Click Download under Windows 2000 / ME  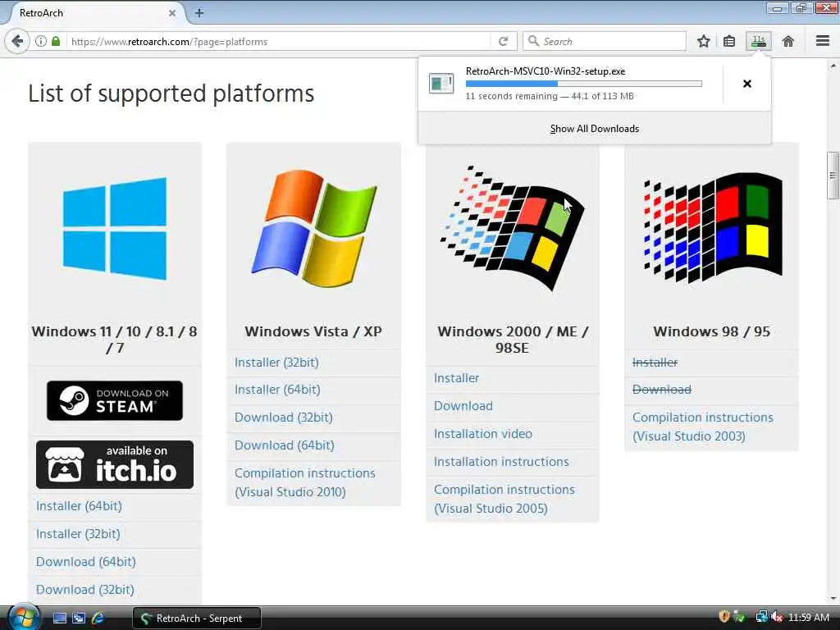463,406
